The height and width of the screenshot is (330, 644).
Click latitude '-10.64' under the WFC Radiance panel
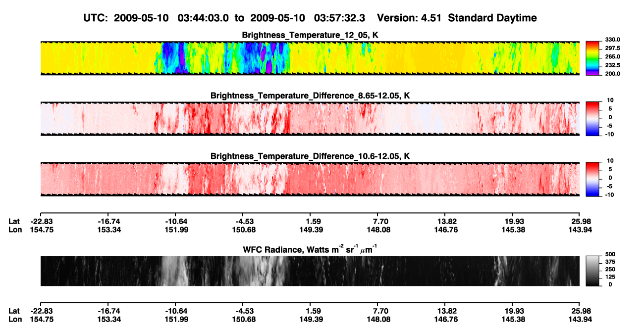pyautogui.click(x=176, y=311)
